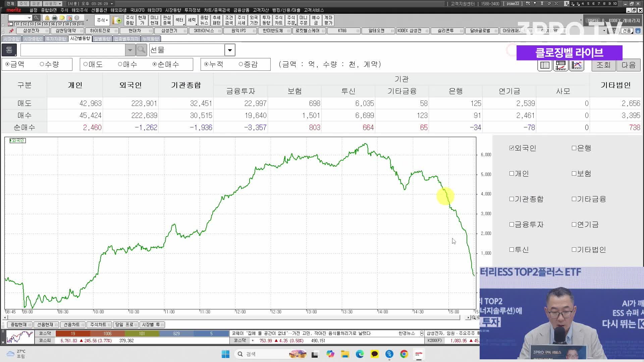Viewport: 644px width, 362px height.
Task: Expand the clock time dropdown arrow
Action: tap(112, 3)
